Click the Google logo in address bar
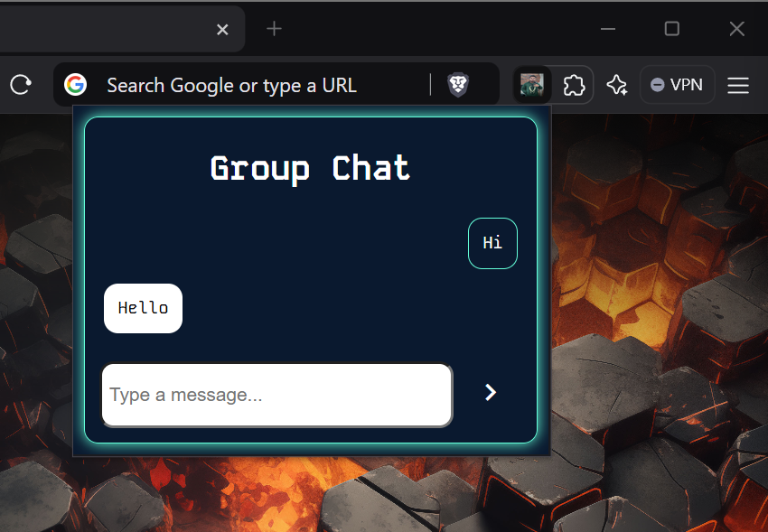This screenshot has height=532, width=768. point(75,85)
